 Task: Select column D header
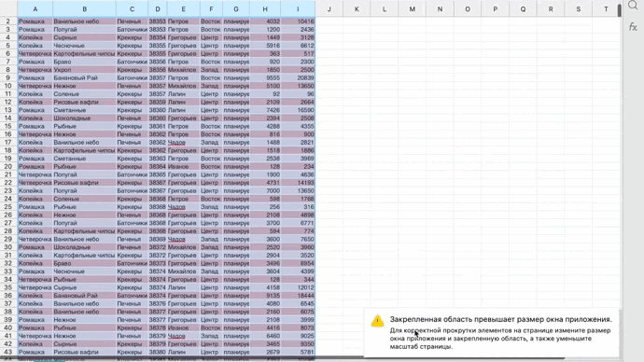pos(158,8)
